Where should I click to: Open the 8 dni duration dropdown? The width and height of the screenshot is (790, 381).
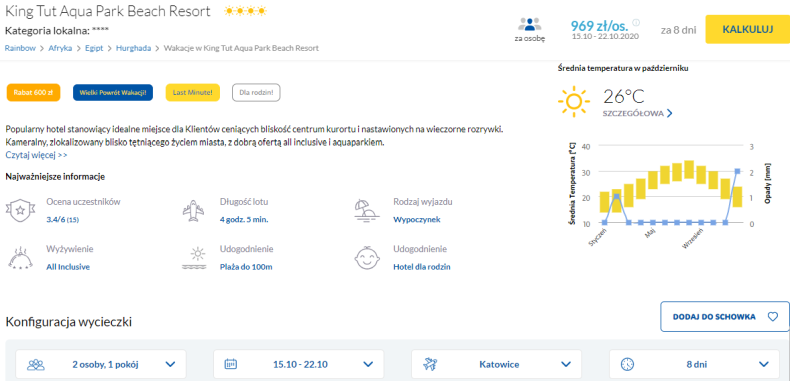pyautogui.click(x=695, y=364)
